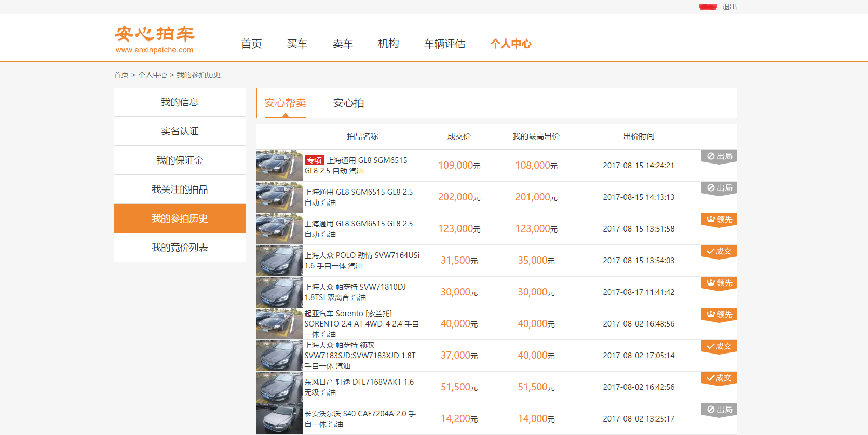Select the 安心帮卖 tab
The image size is (868, 435).
click(285, 103)
